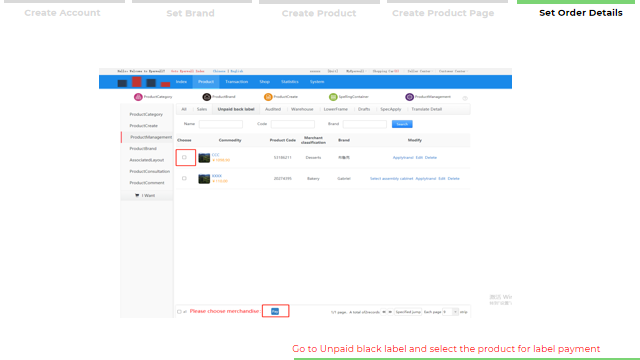Open the ProductCreate orange icon

coord(268,97)
